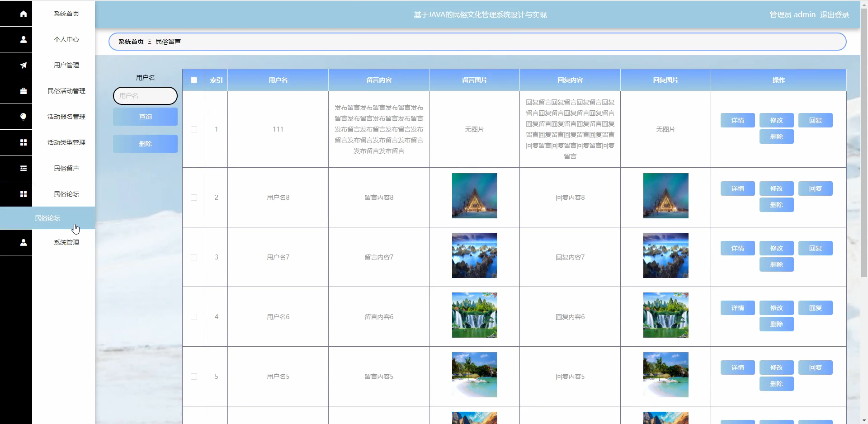The height and width of the screenshot is (424, 868).
Task: Click 删除 in 用户名7 row
Action: point(777,264)
